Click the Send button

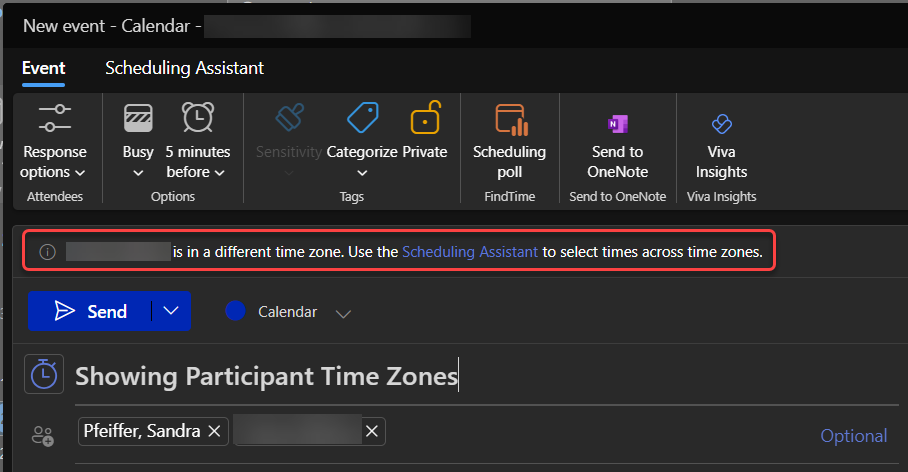pos(90,311)
